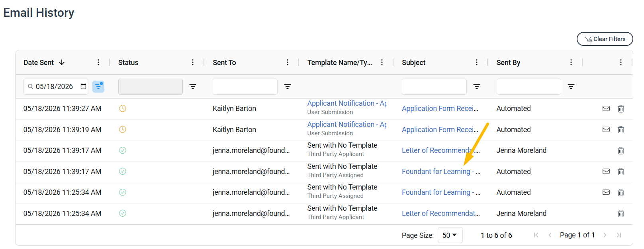Click the Status column header
Viewport: 644px width, 249px height.
(128, 63)
